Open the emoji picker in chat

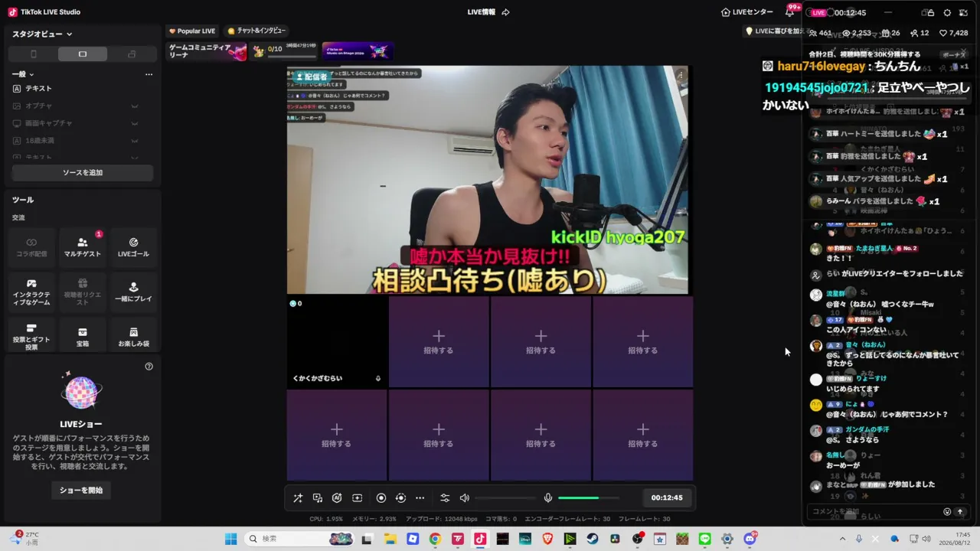(947, 512)
